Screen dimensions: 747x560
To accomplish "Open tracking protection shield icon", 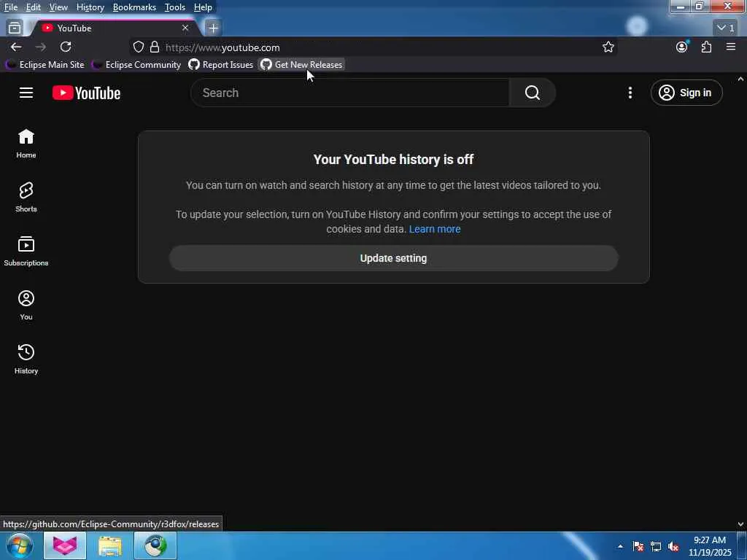I will coord(138,47).
